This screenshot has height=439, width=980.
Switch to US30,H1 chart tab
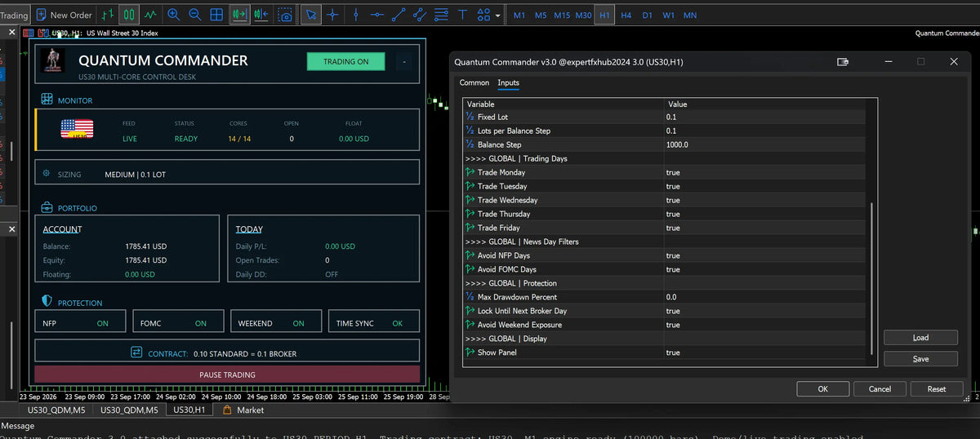tap(189, 410)
